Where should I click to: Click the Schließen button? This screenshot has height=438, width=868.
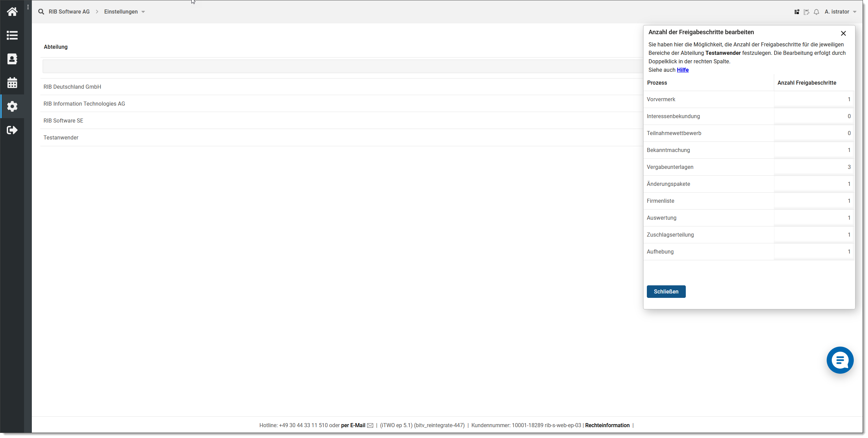click(666, 291)
